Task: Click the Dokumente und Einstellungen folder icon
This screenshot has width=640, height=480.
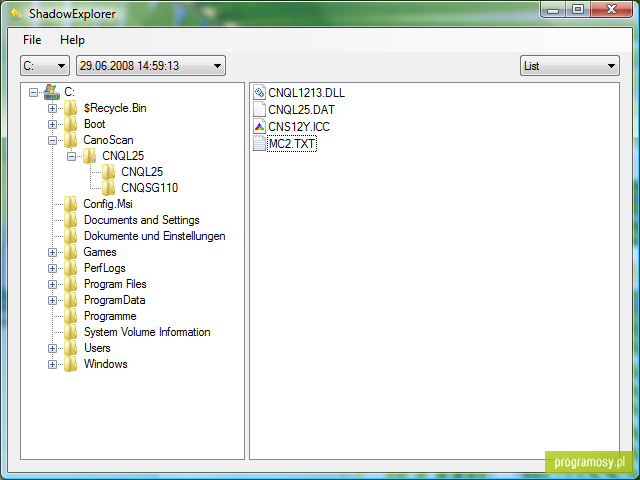Action: click(71, 236)
